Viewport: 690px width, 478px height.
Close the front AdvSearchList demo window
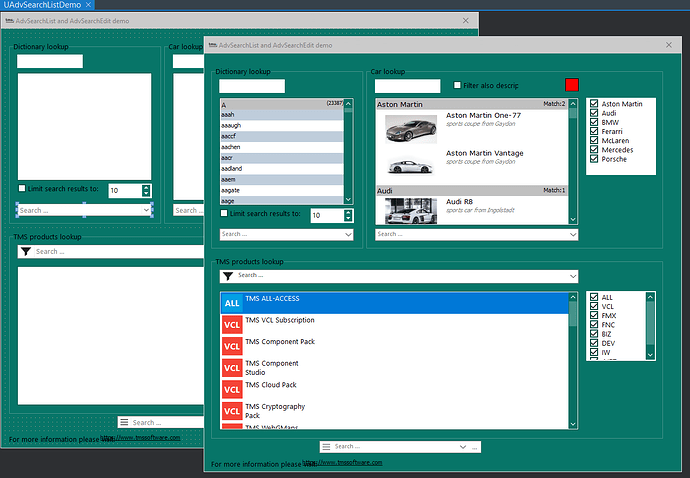669,45
